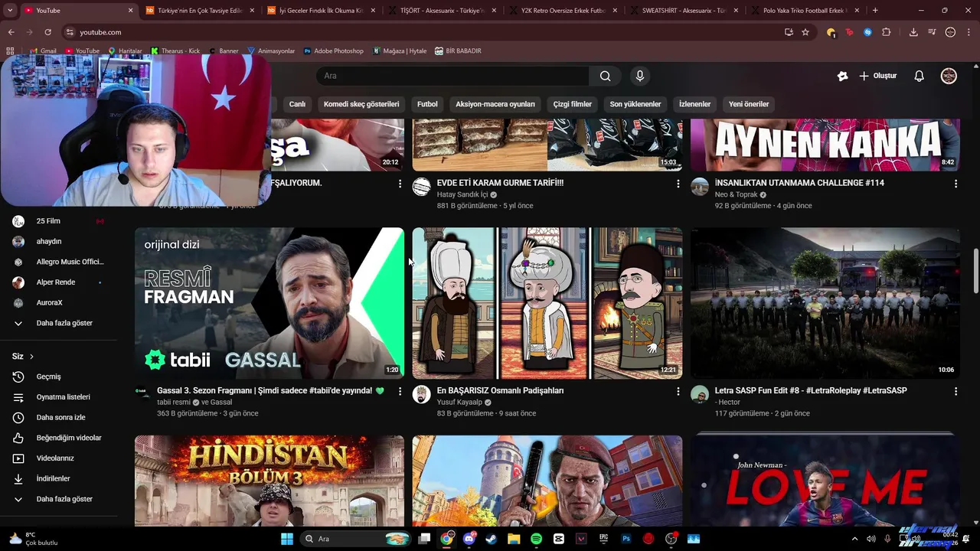980x551 pixels.
Task: Select the Canlı filter chip
Action: (x=297, y=104)
